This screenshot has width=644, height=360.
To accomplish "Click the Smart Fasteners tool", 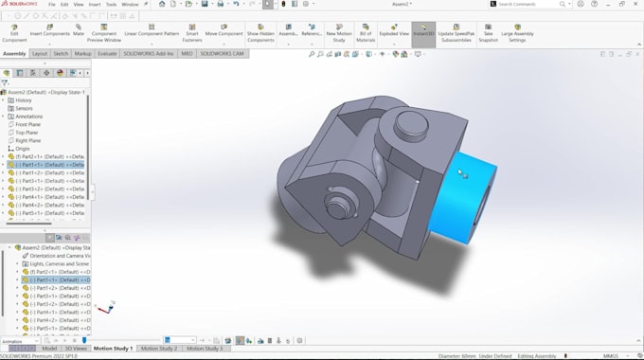I will click(192, 33).
